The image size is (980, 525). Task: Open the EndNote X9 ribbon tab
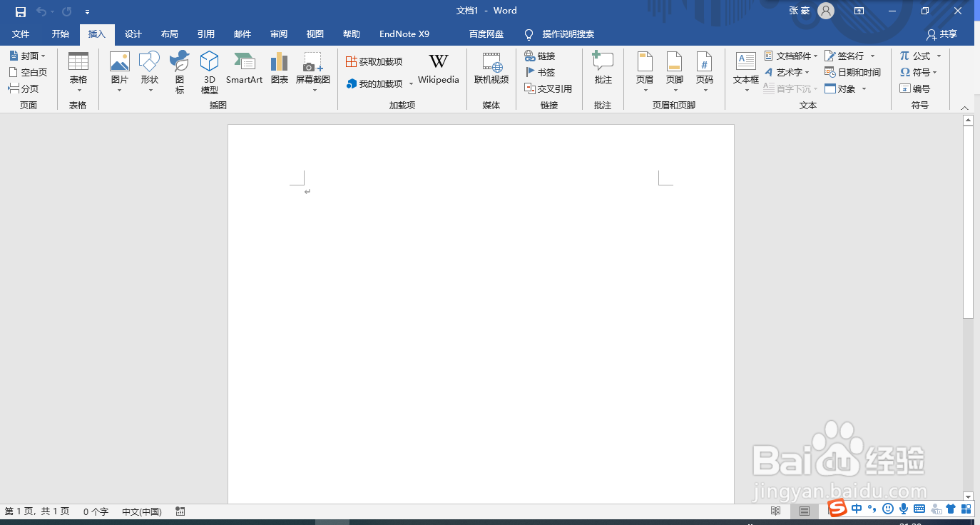coord(404,34)
